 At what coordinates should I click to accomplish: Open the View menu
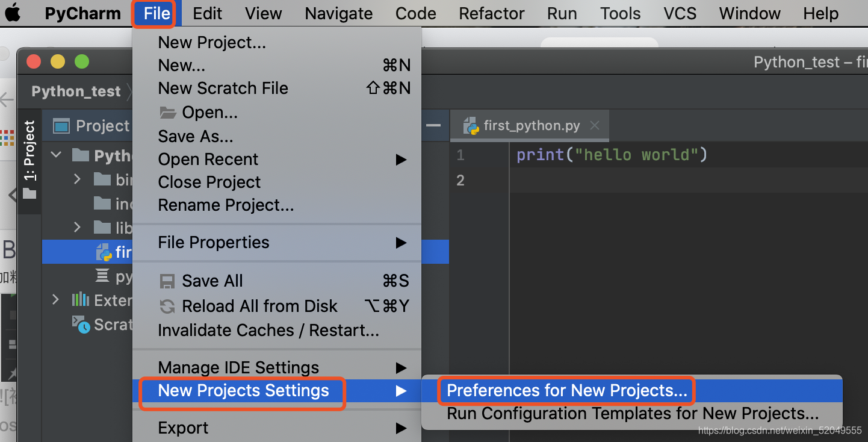tap(264, 13)
